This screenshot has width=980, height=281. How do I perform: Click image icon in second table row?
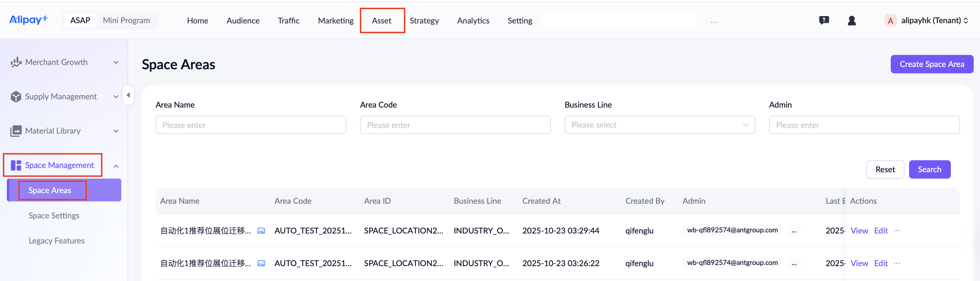pyautogui.click(x=261, y=264)
